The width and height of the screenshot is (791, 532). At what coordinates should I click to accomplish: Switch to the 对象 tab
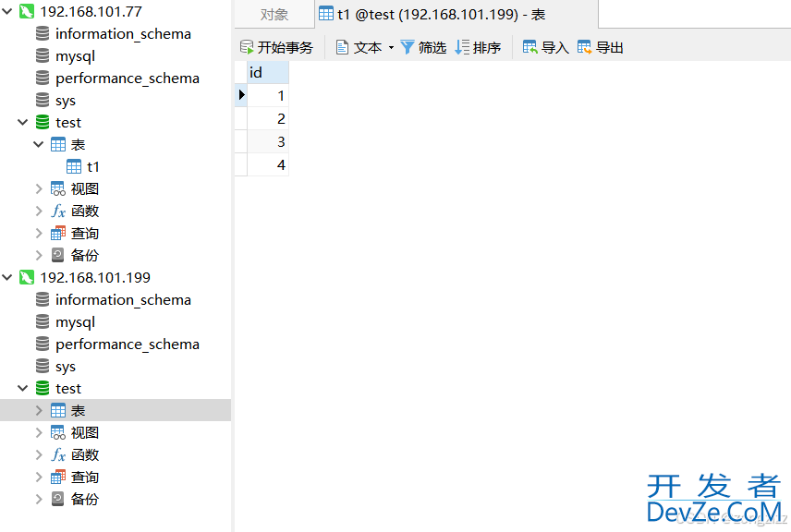click(x=274, y=15)
